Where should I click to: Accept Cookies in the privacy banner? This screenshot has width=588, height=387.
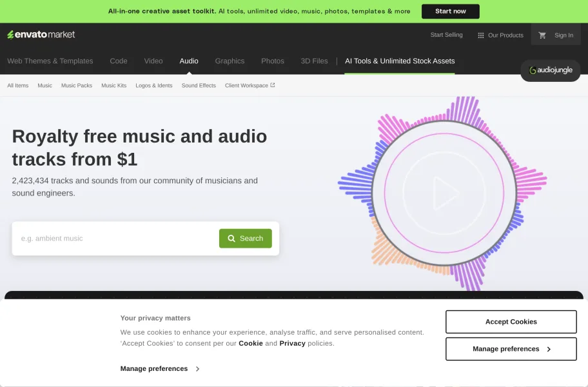511,322
